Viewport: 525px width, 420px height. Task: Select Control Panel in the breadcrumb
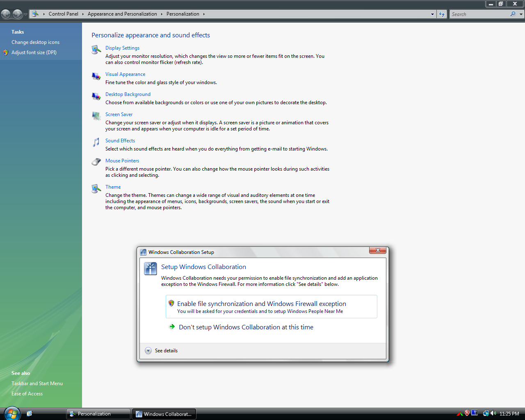point(63,14)
